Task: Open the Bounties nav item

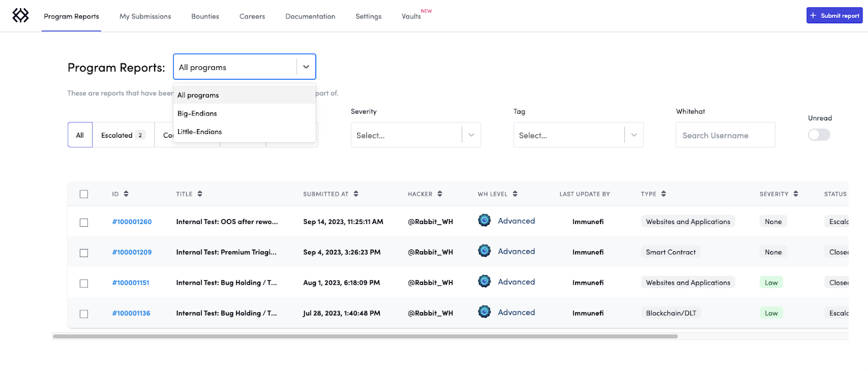Action: tap(205, 16)
